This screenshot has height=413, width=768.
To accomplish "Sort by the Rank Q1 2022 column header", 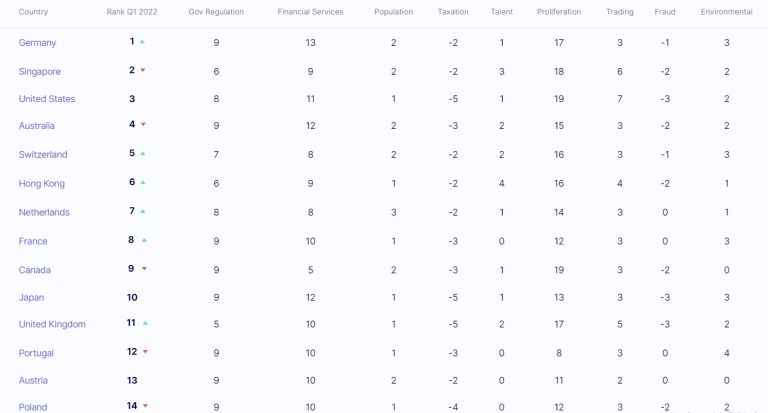I will click(x=130, y=12).
